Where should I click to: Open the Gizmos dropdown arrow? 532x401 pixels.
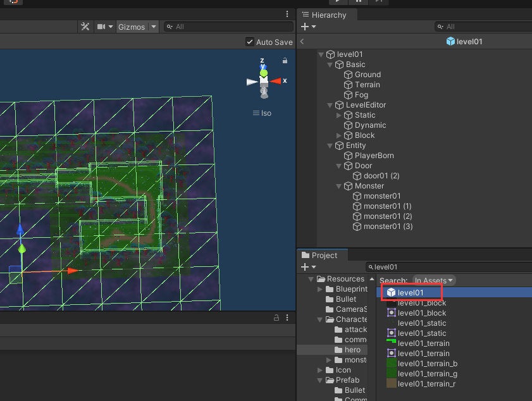click(153, 27)
